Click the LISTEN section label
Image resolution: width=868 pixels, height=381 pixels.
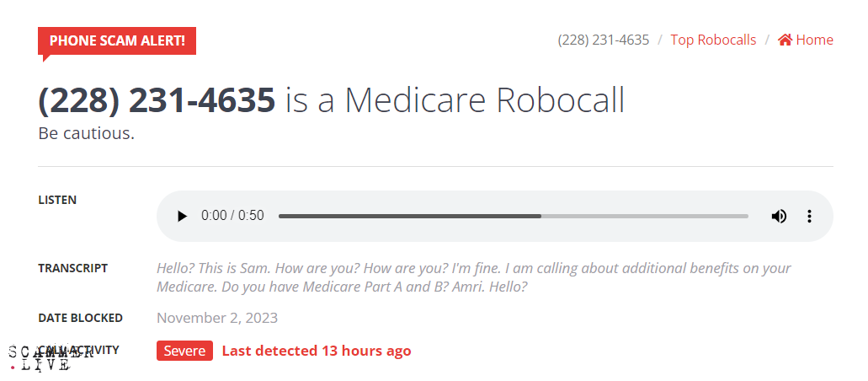(57, 200)
